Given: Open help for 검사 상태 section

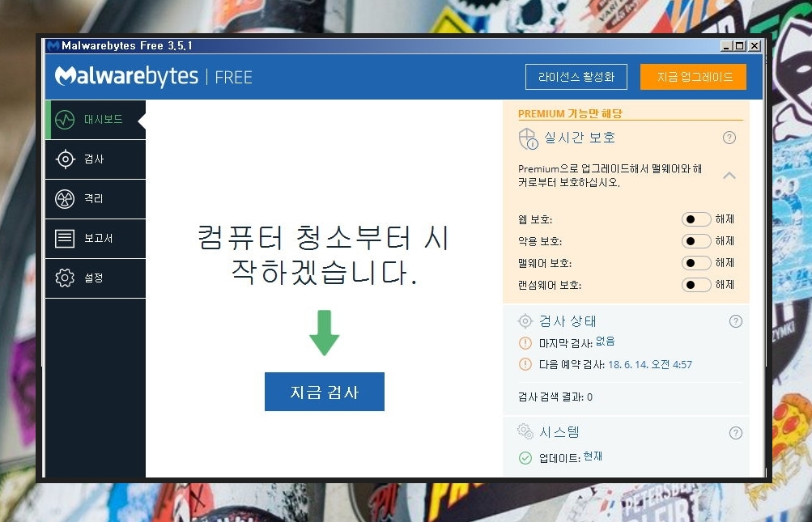Looking at the screenshot, I should click(735, 321).
